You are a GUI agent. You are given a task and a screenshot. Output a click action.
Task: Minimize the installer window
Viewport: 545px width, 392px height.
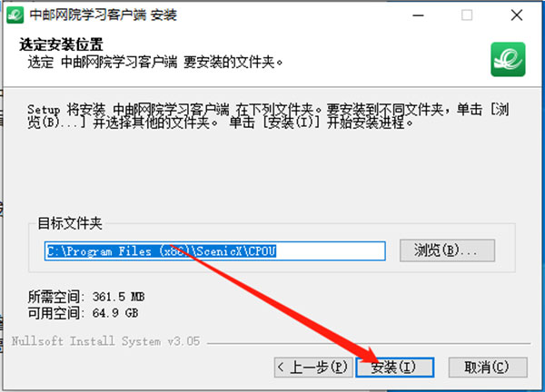click(418, 15)
